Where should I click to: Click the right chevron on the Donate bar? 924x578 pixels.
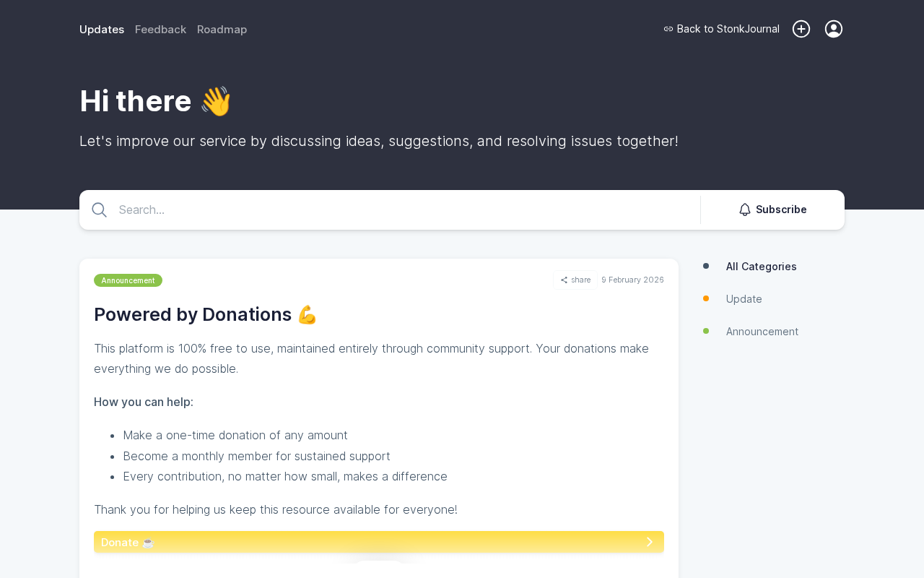point(650,542)
